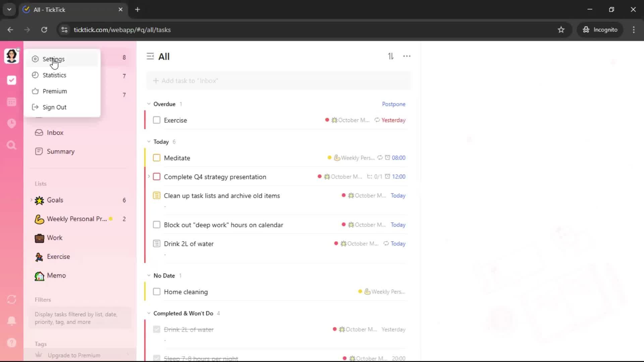
Task: Expand subtasks of Complete Q4 strategy presentation
Action: (149, 176)
